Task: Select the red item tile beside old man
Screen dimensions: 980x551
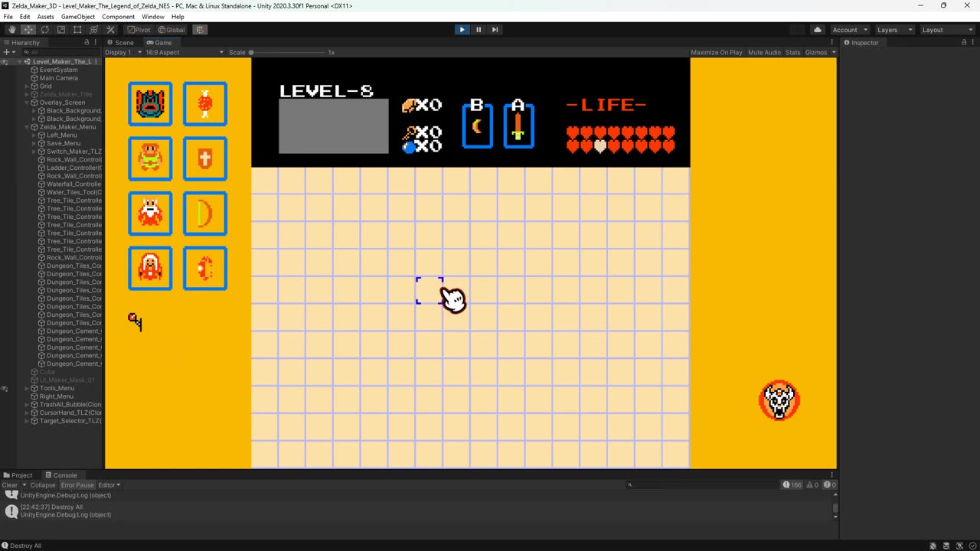Action: click(x=205, y=269)
